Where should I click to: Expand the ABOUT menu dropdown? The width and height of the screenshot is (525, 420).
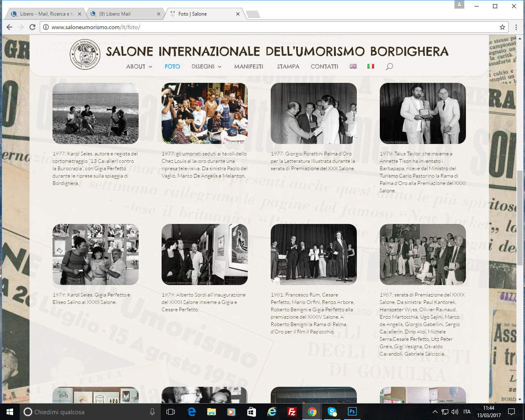(x=139, y=66)
